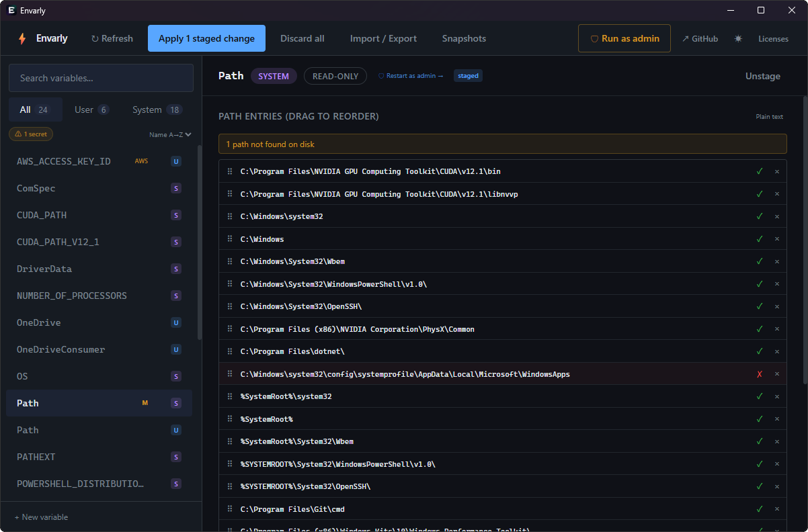Click handle for %SystemRoot%\System32\Wbem entry
The width and height of the screenshot is (808, 532).
230,441
